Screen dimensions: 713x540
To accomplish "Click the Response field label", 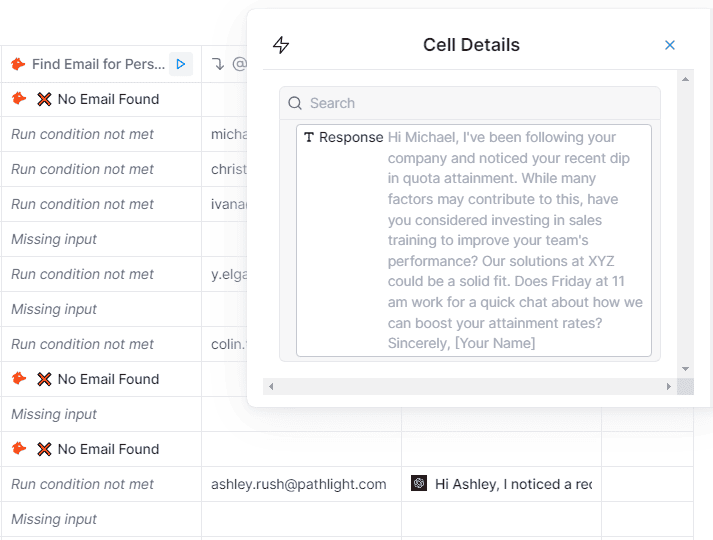I will coord(351,137).
